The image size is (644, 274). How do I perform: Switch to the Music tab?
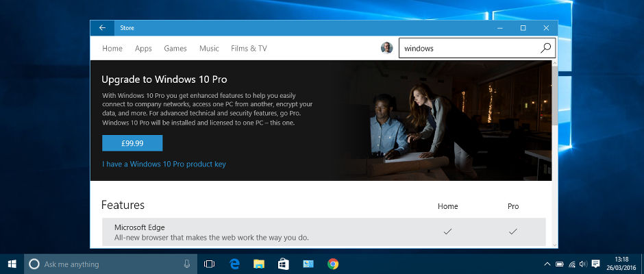[x=209, y=49]
